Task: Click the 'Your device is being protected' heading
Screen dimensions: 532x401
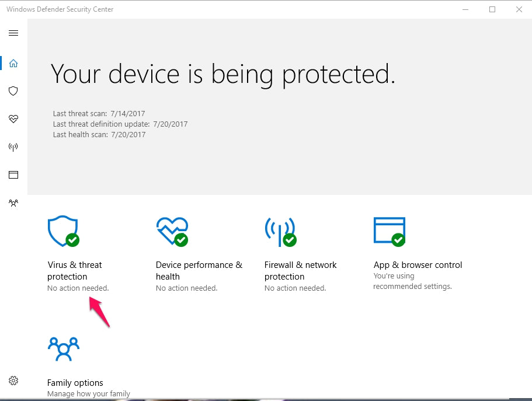Action: click(x=223, y=74)
